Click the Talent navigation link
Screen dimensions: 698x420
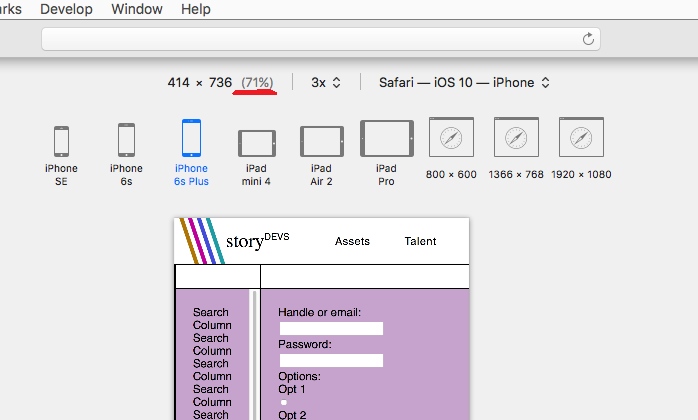(420, 241)
